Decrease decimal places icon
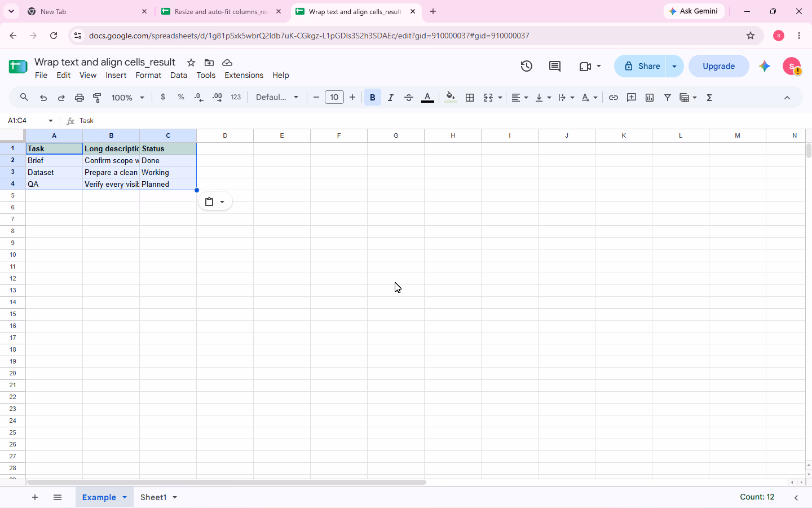 click(199, 97)
